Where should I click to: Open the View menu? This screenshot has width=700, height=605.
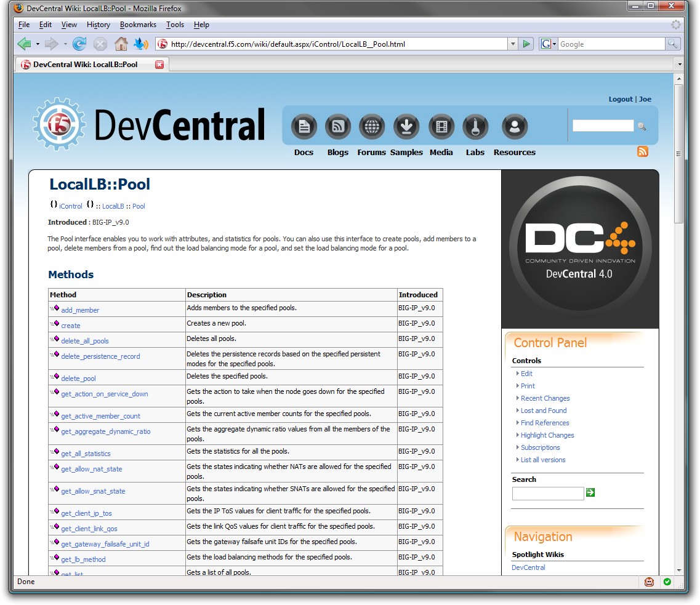69,25
